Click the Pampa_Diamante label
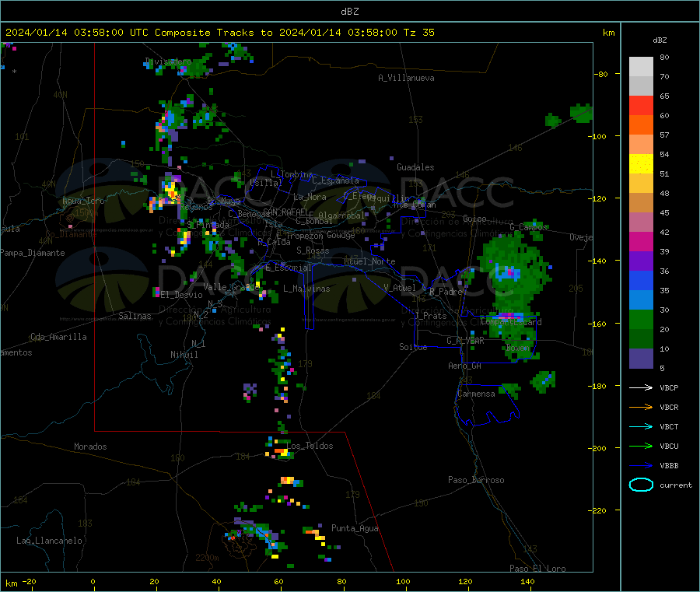 click(x=32, y=253)
